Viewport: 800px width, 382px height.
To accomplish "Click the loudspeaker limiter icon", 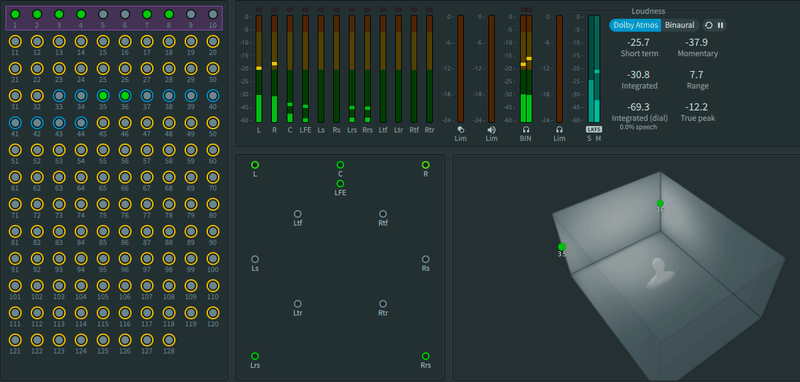I will [491, 130].
